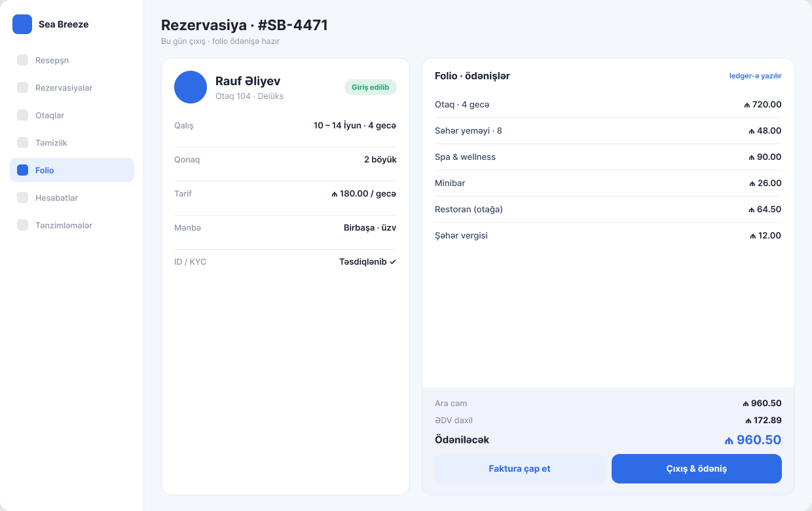This screenshot has width=812, height=511.
Task: Click the Təsdiqlənib KYC status
Action: [x=368, y=261]
